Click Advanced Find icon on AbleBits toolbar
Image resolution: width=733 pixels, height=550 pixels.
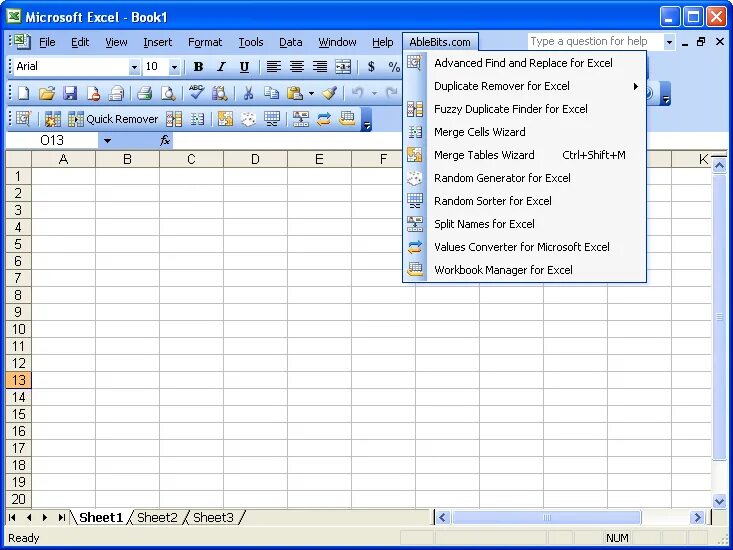[x=23, y=119]
